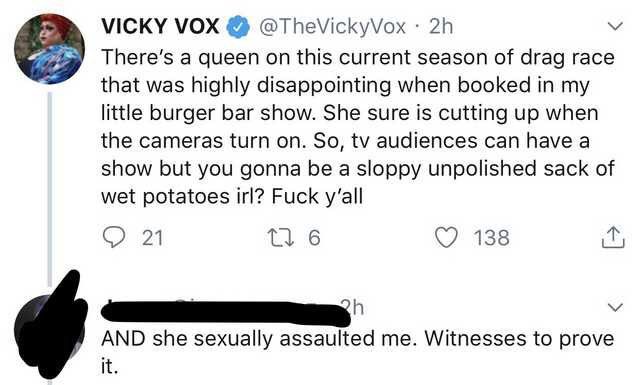Click the share upload icon

[x=613, y=237]
